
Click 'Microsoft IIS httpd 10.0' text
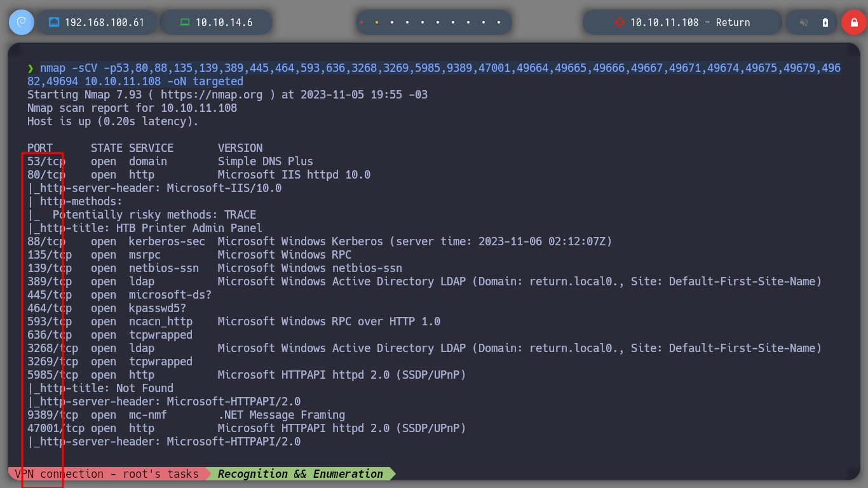click(x=294, y=175)
